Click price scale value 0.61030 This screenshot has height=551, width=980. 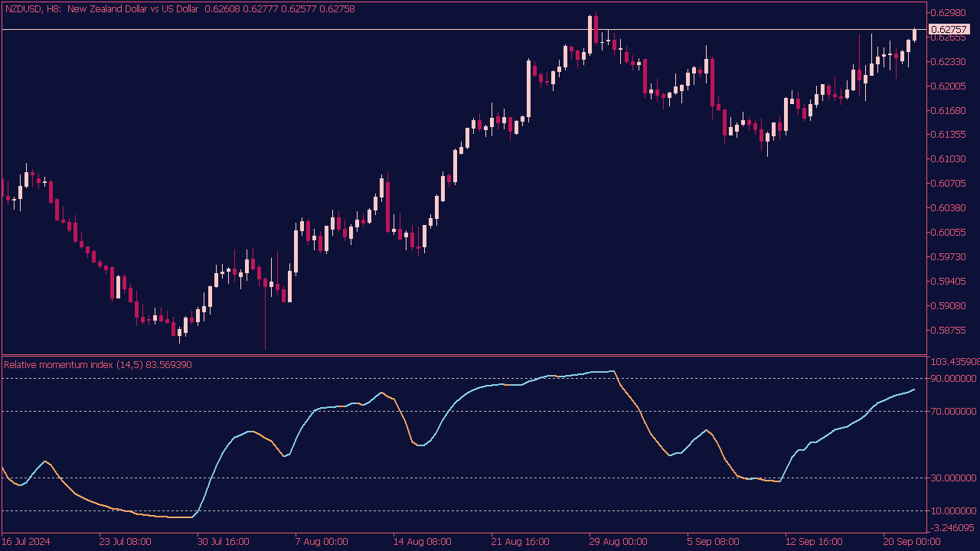pos(949,159)
